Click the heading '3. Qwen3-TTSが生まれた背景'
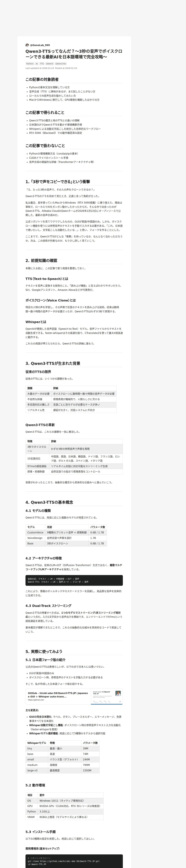This screenshot has width=186, height=868. tap(53, 363)
